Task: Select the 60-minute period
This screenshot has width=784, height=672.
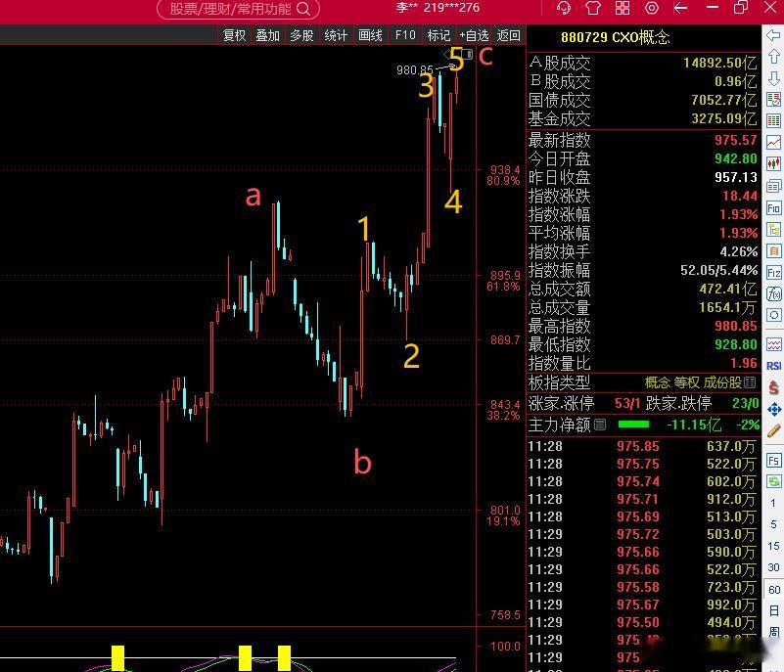Action: [x=773, y=590]
